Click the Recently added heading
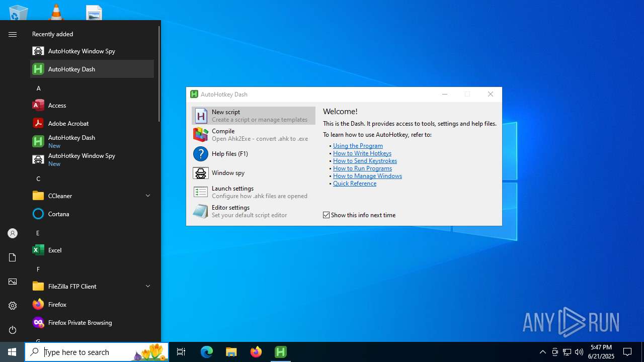 click(x=52, y=34)
